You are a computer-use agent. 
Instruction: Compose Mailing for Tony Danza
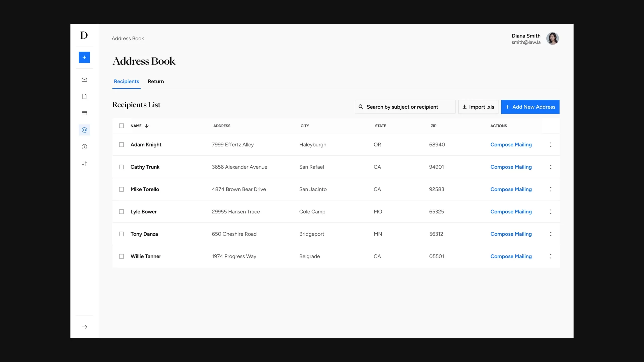point(511,234)
